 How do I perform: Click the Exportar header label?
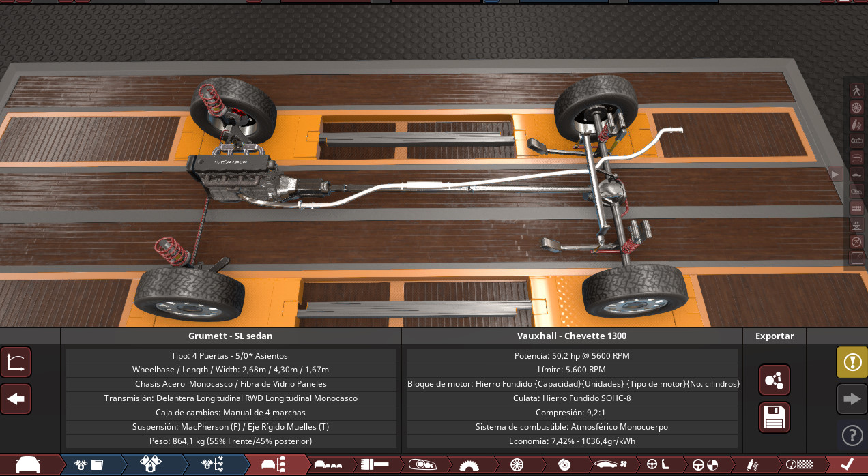(x=775, y=336)
